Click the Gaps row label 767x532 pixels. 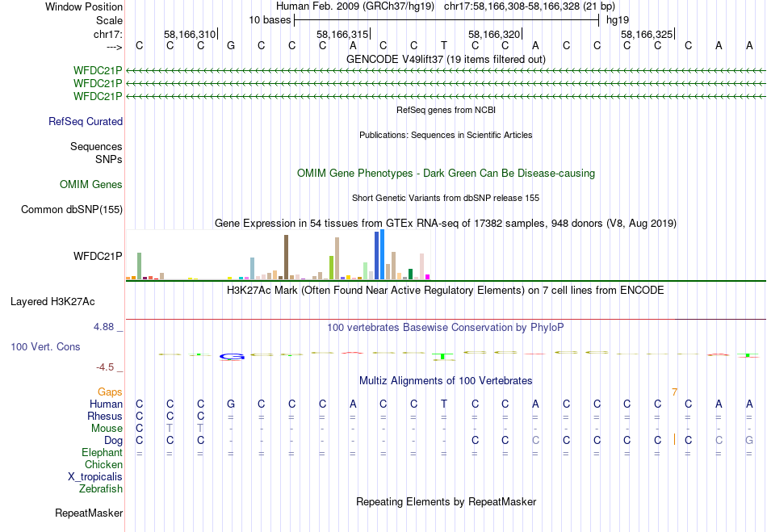coord(110,392)
